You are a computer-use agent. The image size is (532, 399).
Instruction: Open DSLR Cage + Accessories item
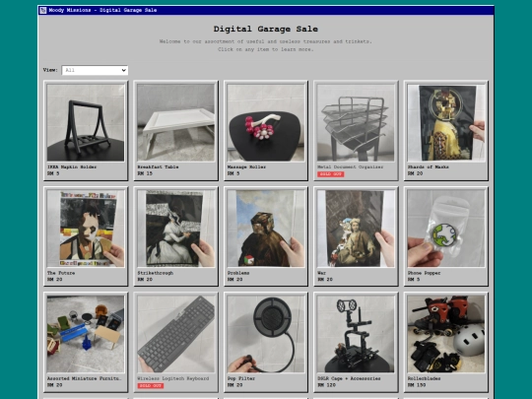[x=356, y=342]
